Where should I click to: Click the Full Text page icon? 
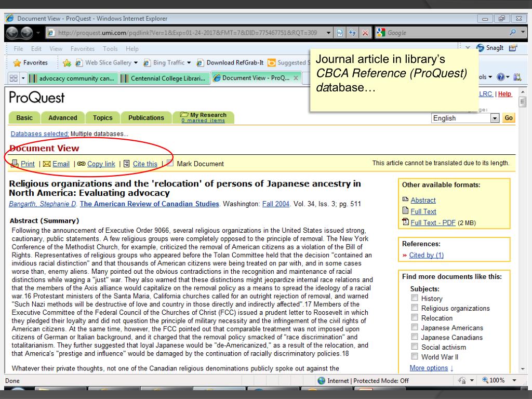point(405,211)
